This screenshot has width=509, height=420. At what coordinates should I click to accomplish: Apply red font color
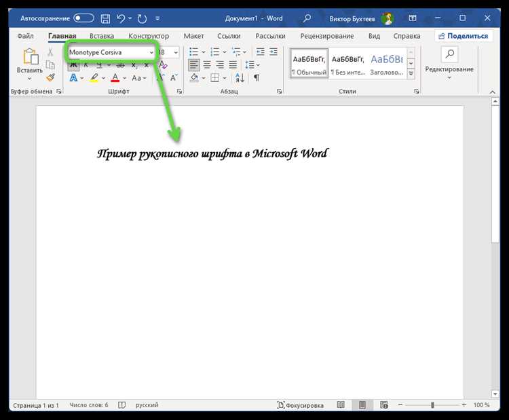(x=115, y=78)
